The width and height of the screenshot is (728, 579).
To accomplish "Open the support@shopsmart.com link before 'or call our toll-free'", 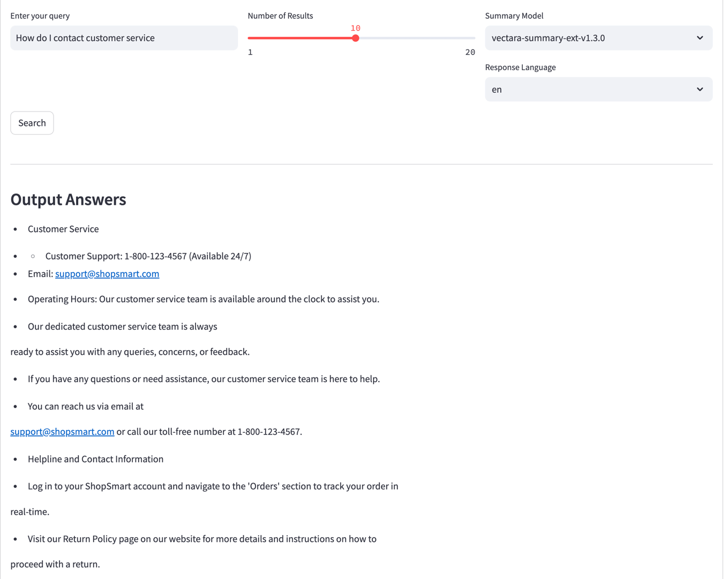I will [x=62, y=432].
